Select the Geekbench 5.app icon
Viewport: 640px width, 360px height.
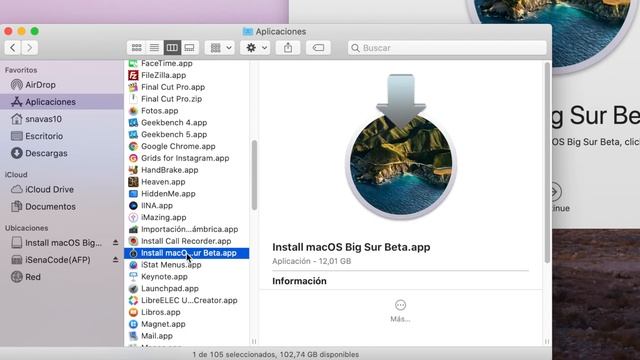click(x=133, y=134)
